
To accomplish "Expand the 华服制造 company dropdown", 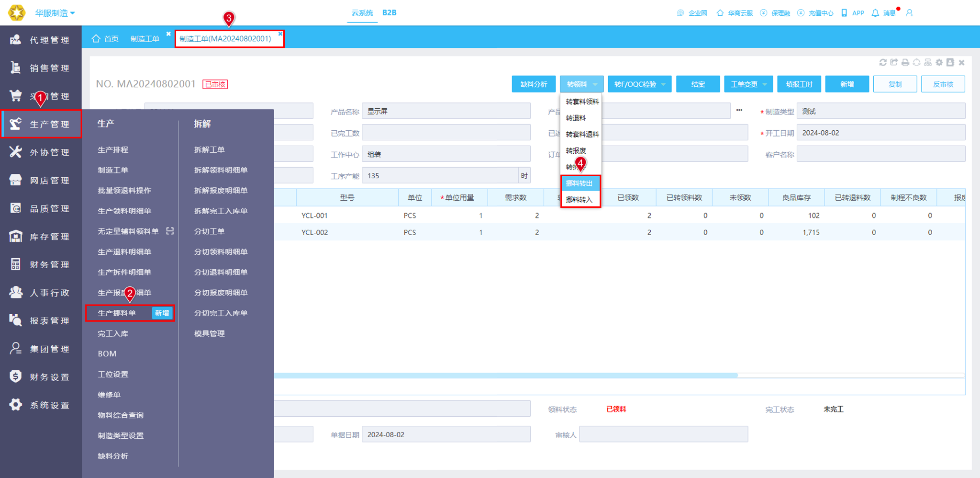I will point(55,13).
